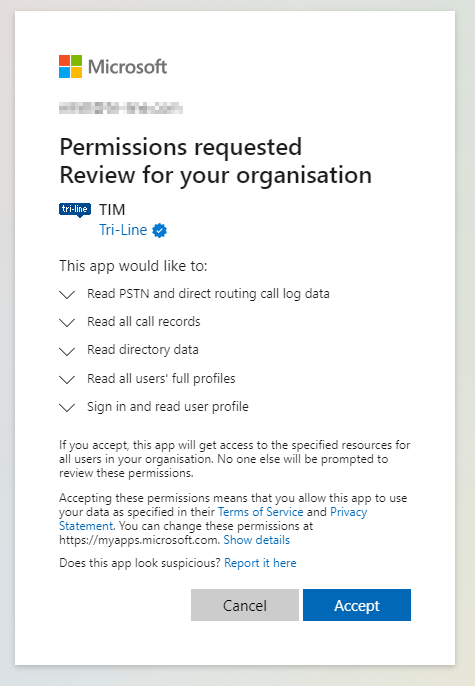Expand the Read all users' full profiles chevron
This screenshot has height=686, width=475.
click(x=67, y=379)
